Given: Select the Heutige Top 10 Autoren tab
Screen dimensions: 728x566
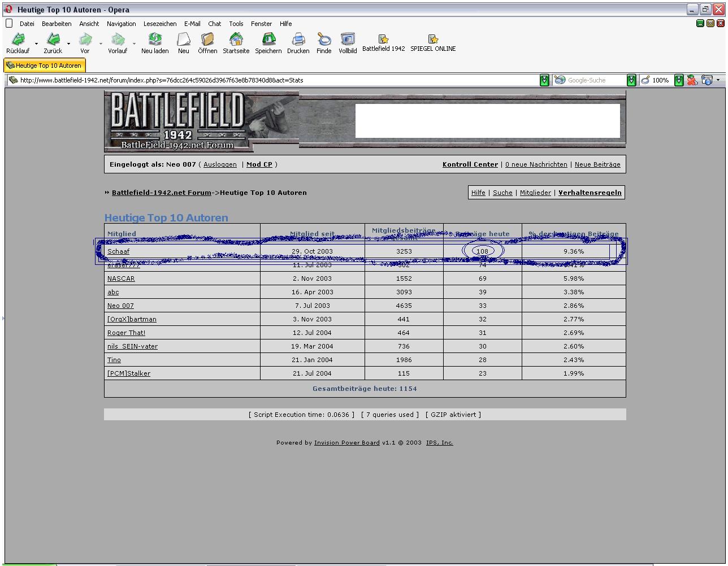Looking at the screenshot, I should point(45,66).
